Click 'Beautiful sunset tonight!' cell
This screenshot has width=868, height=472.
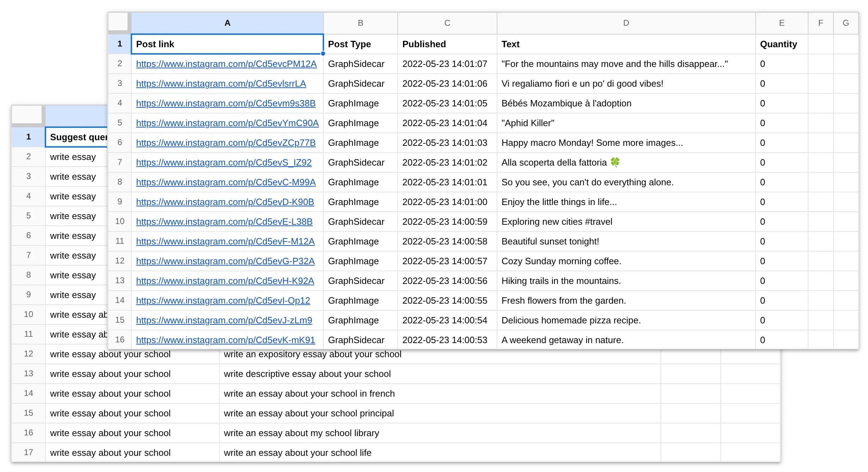click(626, 241)
